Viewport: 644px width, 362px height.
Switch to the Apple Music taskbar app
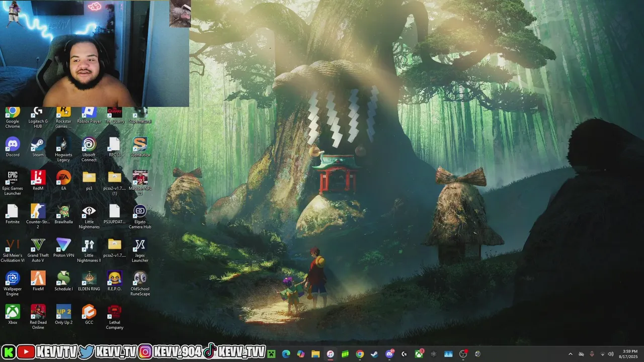click(x=330, y=354)
